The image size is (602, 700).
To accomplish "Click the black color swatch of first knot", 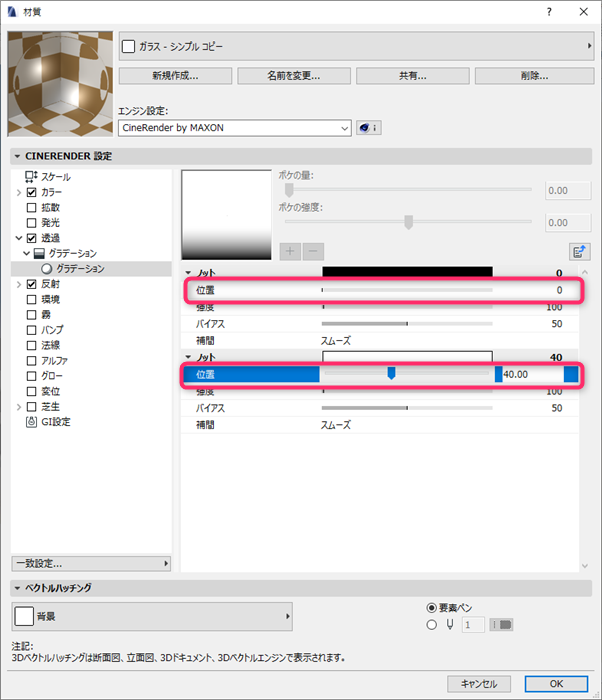I will pos(407,271).
